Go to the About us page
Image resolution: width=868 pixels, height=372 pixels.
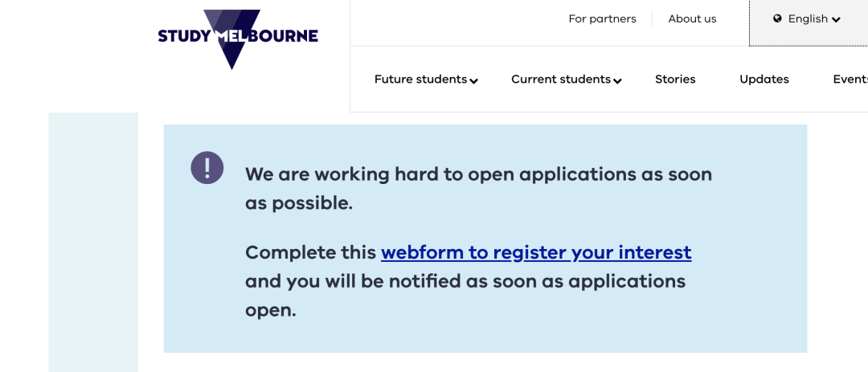pyautogui.click(x=692, y=18)
